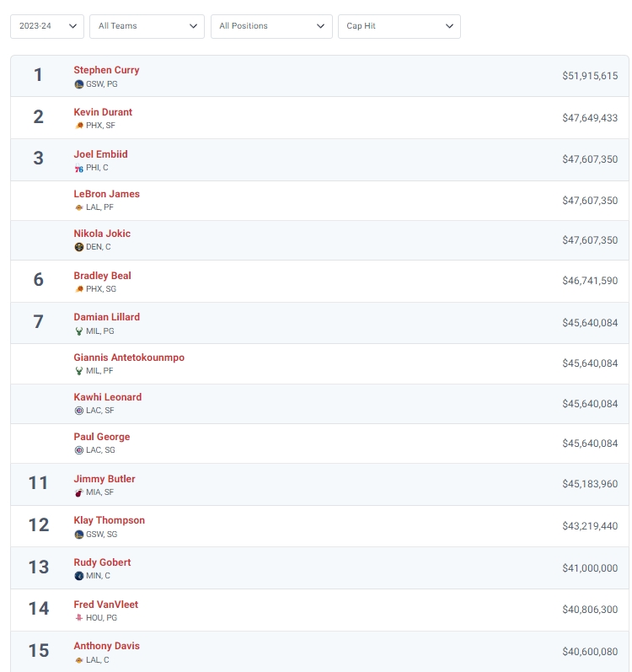Click the Clippers logo under Kawhi Leonard
632x672 pixels.
coord(78,411)
